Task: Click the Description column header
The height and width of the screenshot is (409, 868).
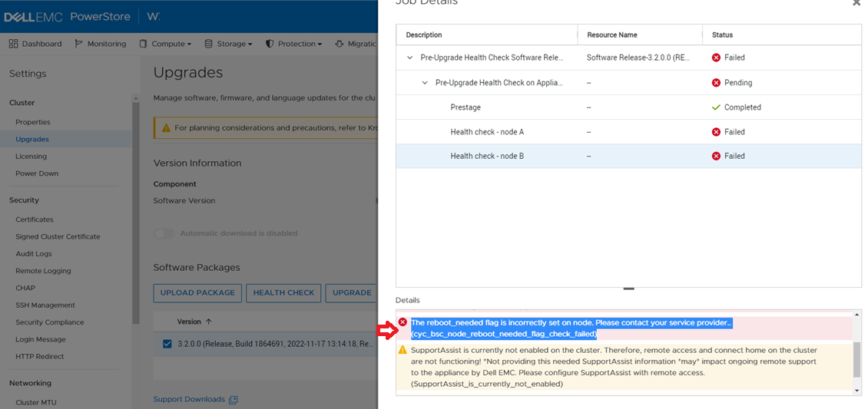Action: coord(423,35)
